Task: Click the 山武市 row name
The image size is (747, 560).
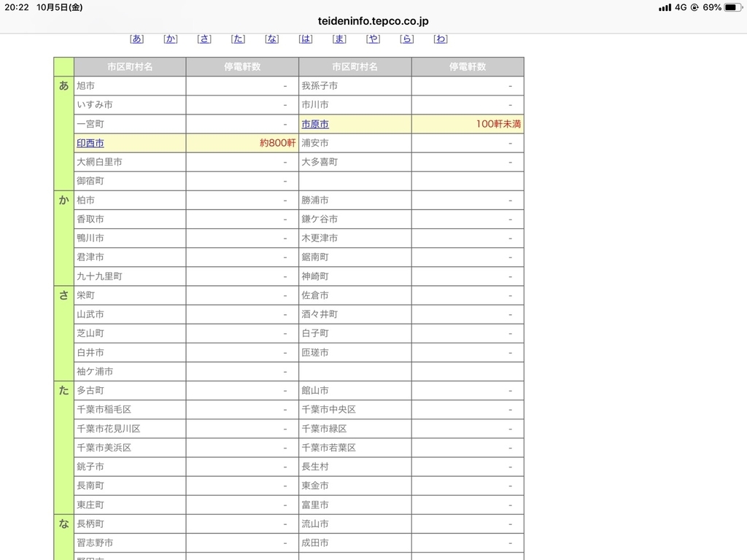Action: point(90,314)
